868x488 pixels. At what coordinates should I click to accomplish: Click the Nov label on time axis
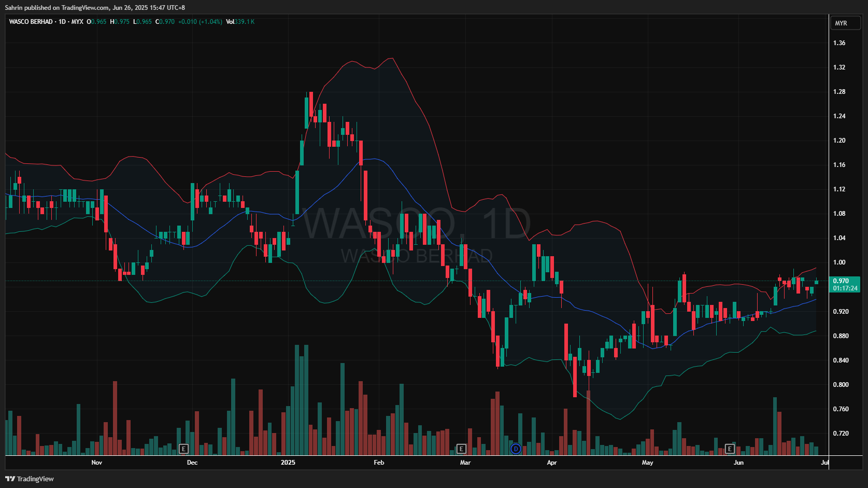[97, 463]
